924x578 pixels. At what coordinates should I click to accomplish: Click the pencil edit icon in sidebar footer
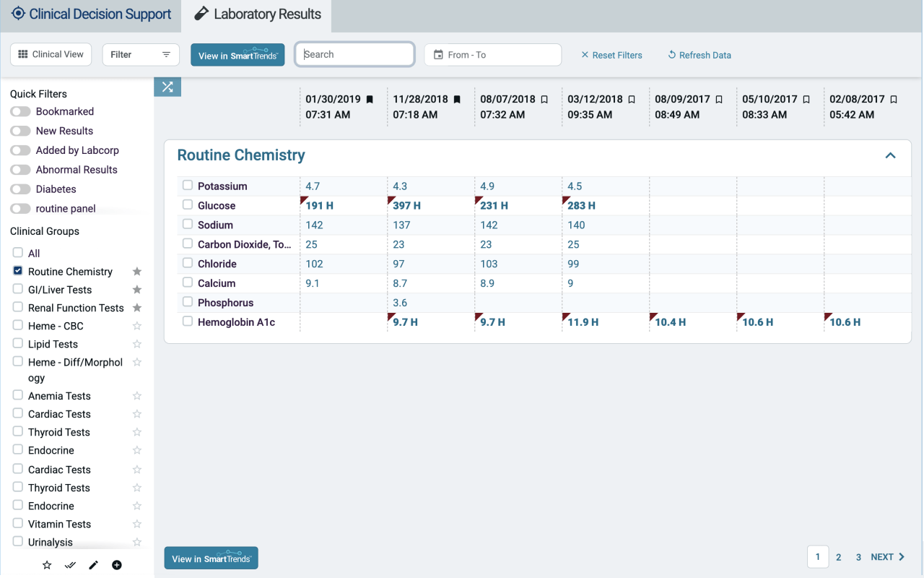point(93,565)
